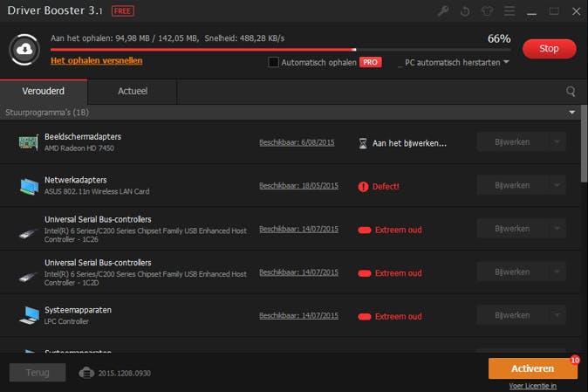The height and width of the screenshot is (392, 588).
Task: Enable the Automatisch ophalen checkbox
Action: click(x=273, y=62)
